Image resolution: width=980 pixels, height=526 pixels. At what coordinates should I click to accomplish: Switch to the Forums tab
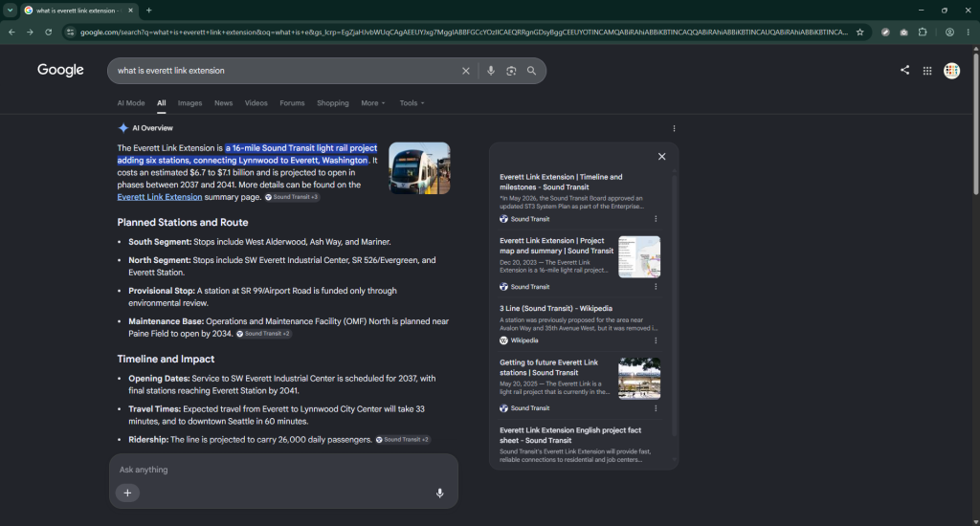click(292, 103)
